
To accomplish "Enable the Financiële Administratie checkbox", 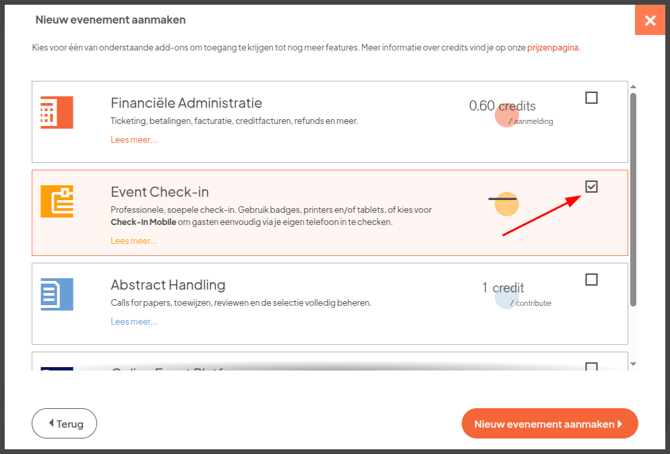I will (x=591, y=98).
